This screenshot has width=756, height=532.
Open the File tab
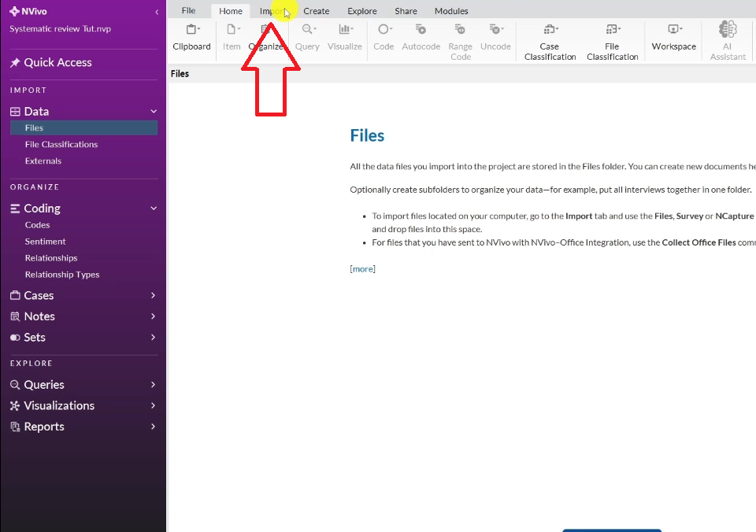[x=188, y=10]
